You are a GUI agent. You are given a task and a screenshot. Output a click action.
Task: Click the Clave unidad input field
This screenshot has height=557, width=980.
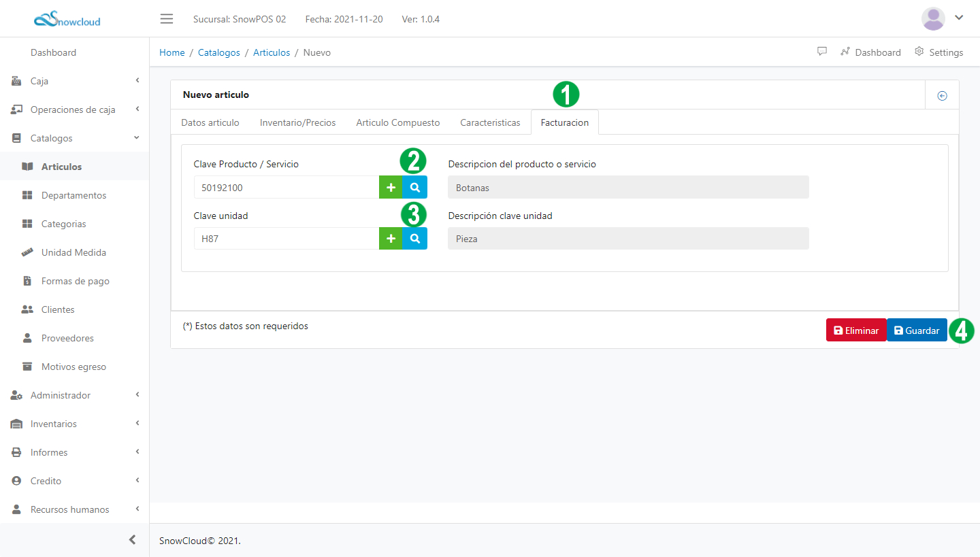pos(286,239)
